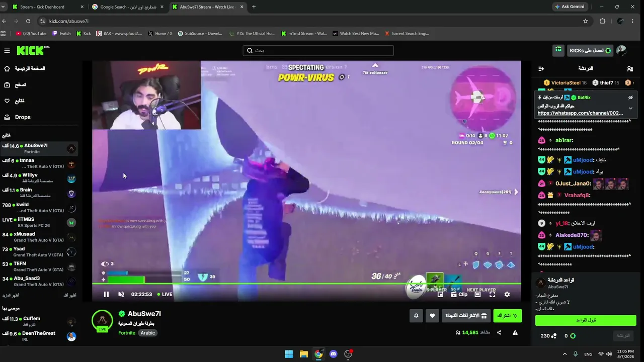Report the stream with warning icon
This screenshot has height=362, width=644.
pyautogui.click(x=515, y=332)
